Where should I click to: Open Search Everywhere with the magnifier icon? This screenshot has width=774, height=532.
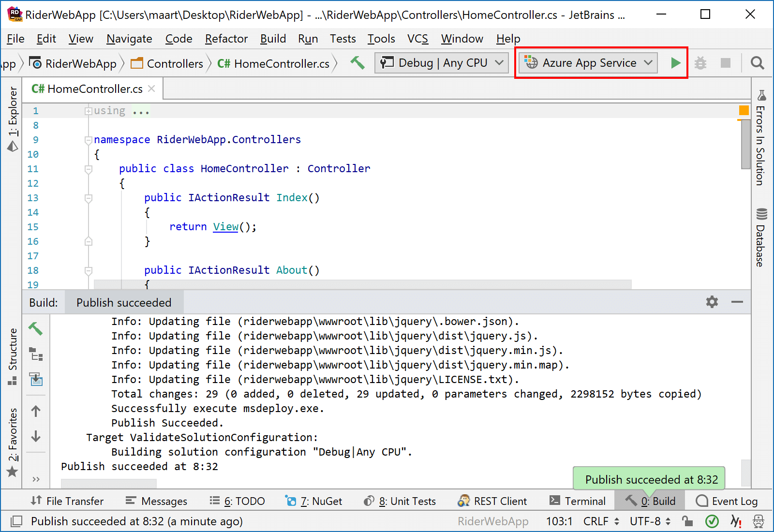pyautogui.click(x=757, y=63)
